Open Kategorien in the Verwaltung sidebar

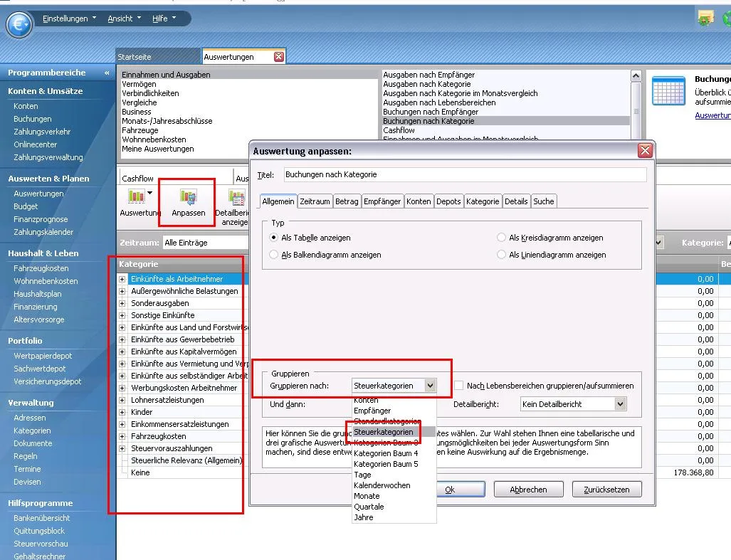[x=32, y=430]
